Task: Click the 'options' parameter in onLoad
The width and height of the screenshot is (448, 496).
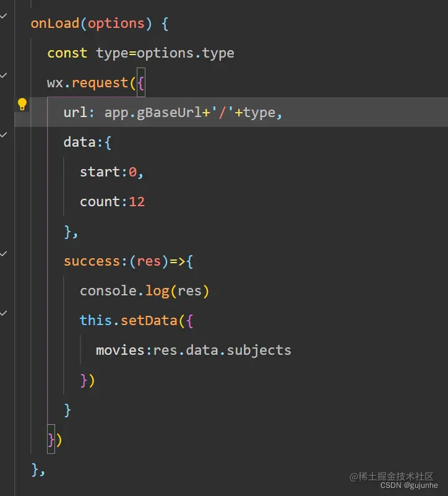Action: tap(116, 24)
